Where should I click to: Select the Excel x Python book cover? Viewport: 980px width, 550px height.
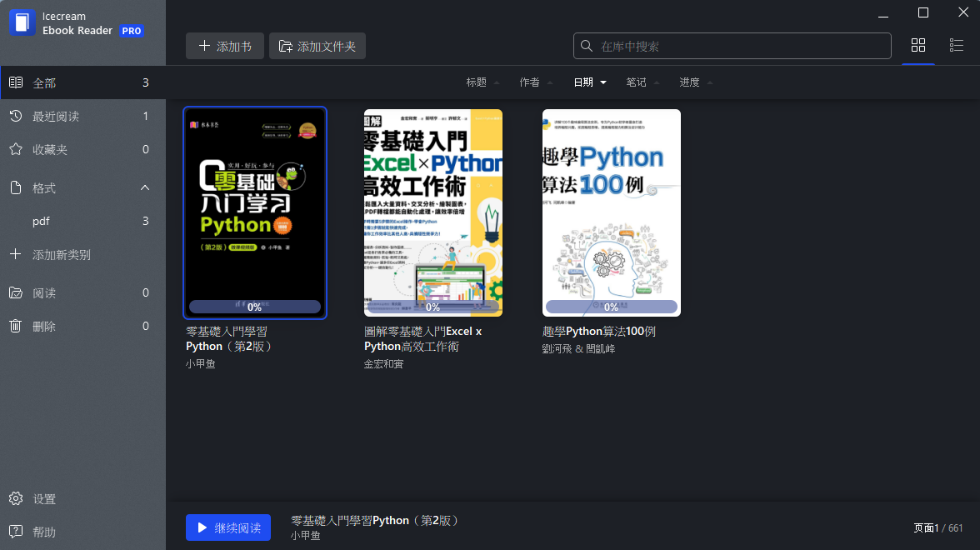433,212
